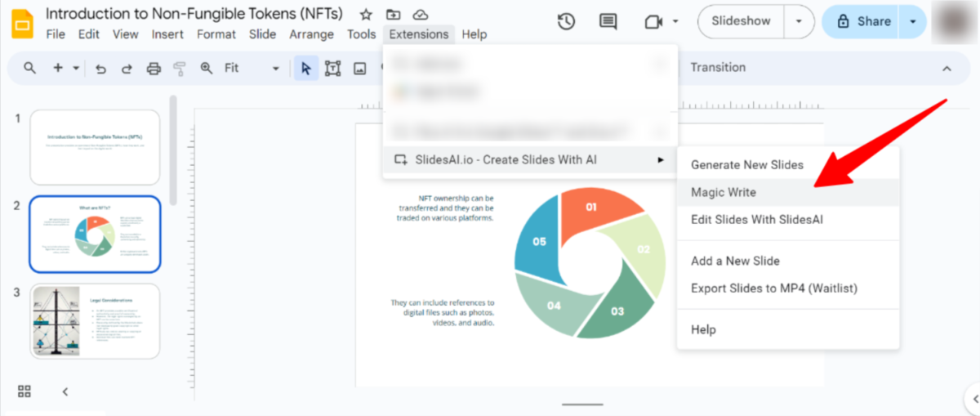
Task: Collapse the toolbar with up chevron
Action: point(947,69)
